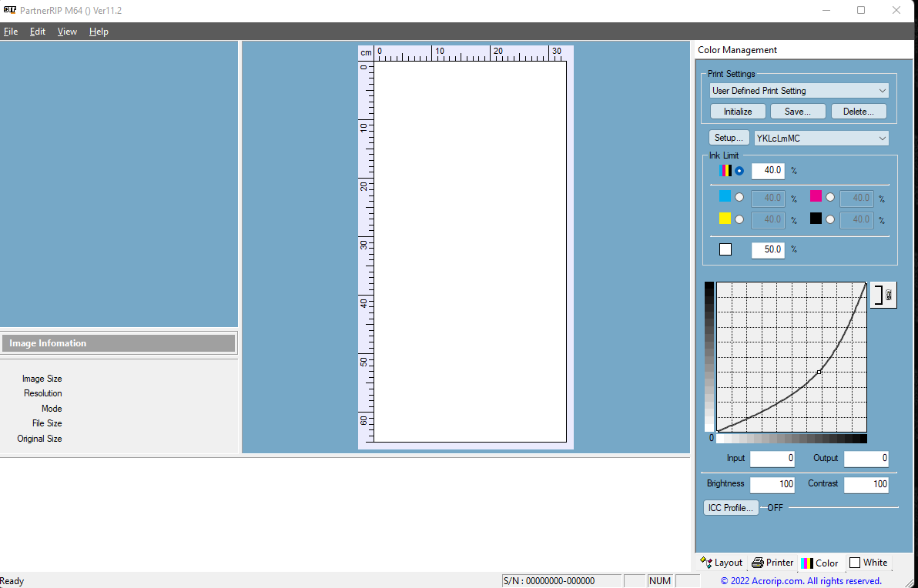This screenshot has width=918, height=588.
Task: Click the curve link/lock icon button
Action: [x=883, y=295]
